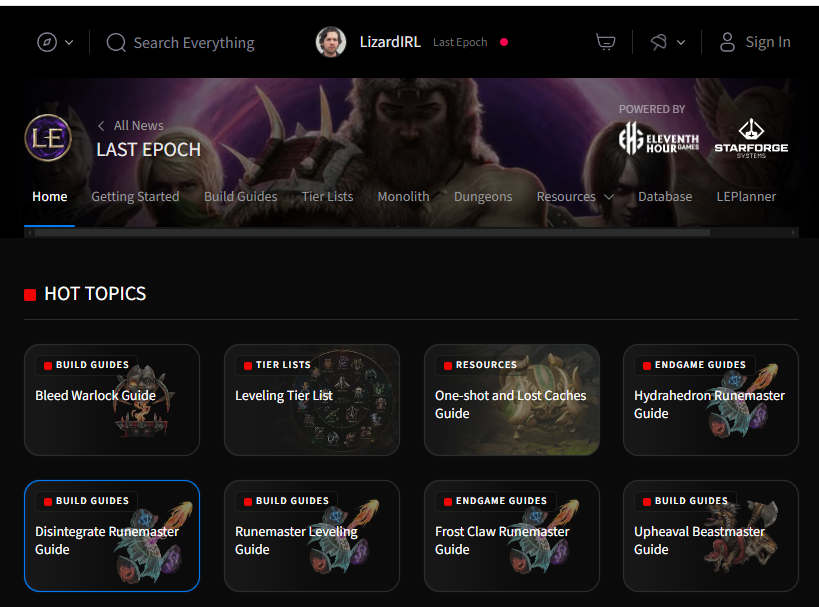Click the scrollbar left arrow
Image resolution: width=819 pixels, height=607 pixels.
[29, 232]
